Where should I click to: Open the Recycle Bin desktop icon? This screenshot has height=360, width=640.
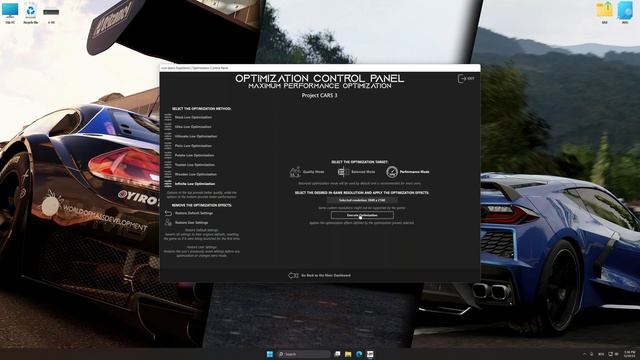click(31, 12)
